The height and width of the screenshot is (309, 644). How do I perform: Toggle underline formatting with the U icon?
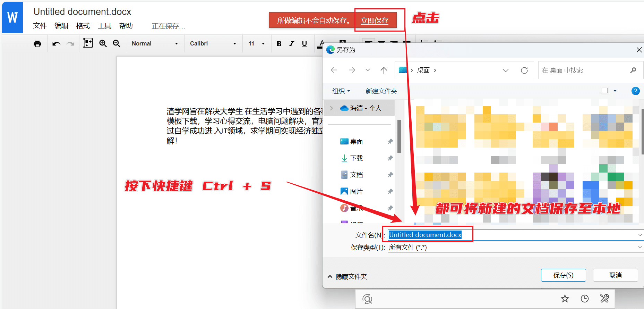click(304, 44)
